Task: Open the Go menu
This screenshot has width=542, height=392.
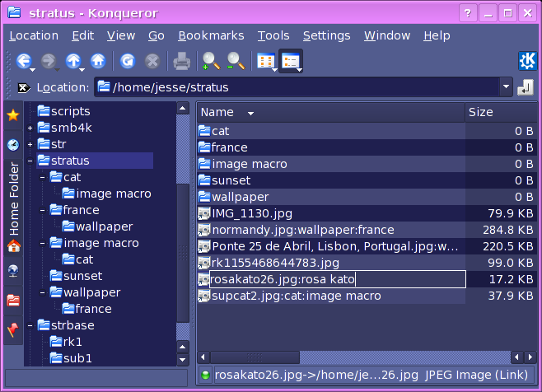Action: click(x=157, y=35)
